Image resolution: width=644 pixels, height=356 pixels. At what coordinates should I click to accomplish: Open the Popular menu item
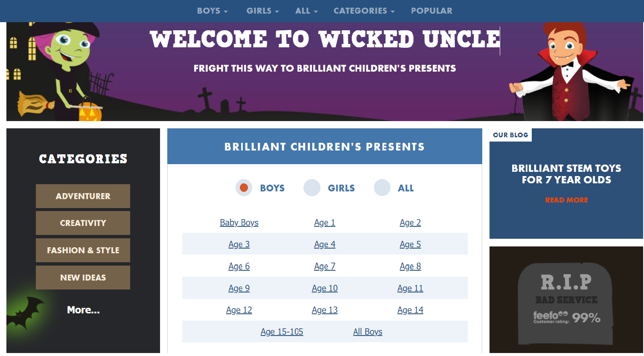click(x=431, y=11)
